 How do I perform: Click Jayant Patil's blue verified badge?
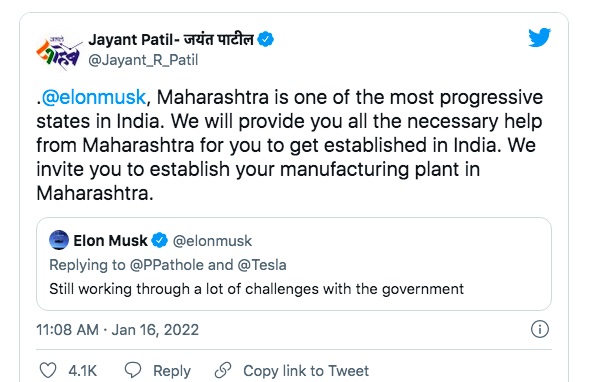click(x=265, y=39)
